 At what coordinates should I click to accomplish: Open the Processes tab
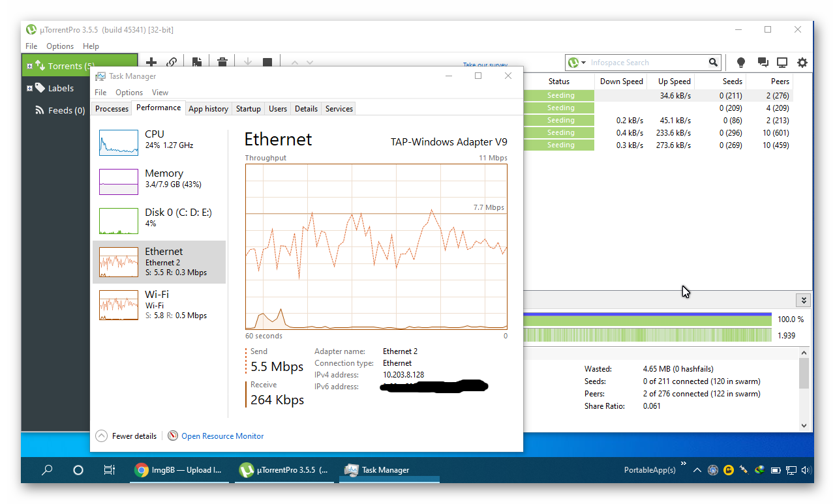[x=112, y=109]
